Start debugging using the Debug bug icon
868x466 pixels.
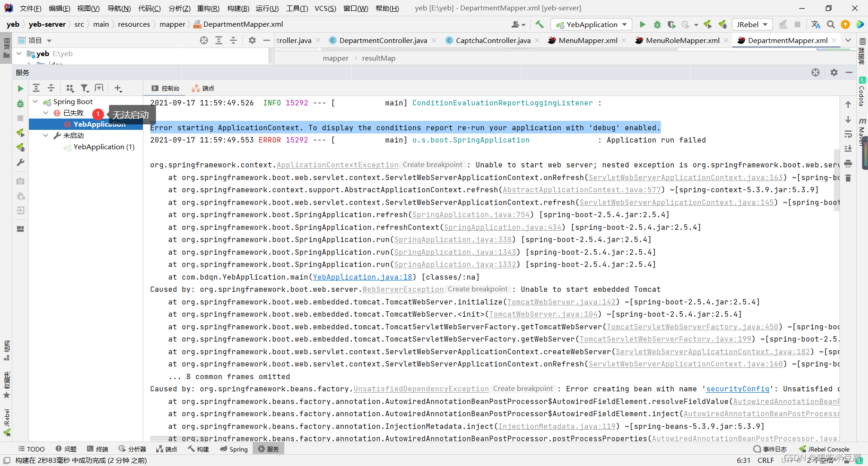tap(657, 24)
